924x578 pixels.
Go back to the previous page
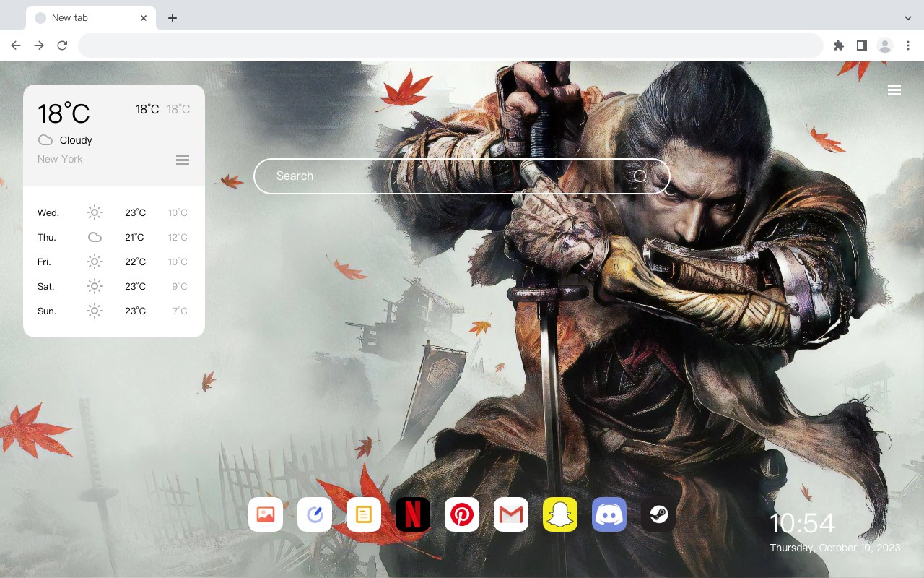(x=16, y=46)
